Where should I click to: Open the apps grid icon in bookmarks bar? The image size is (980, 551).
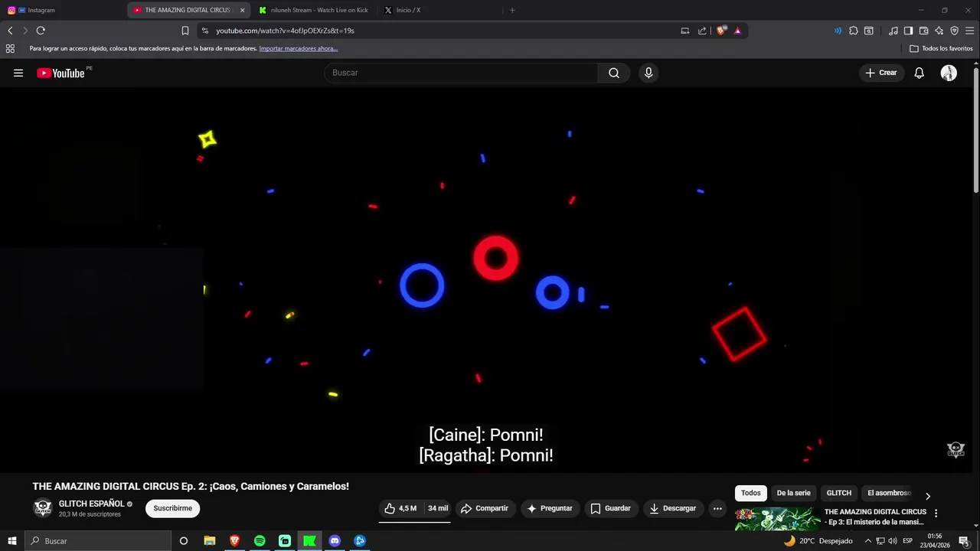tap(10, 48)
